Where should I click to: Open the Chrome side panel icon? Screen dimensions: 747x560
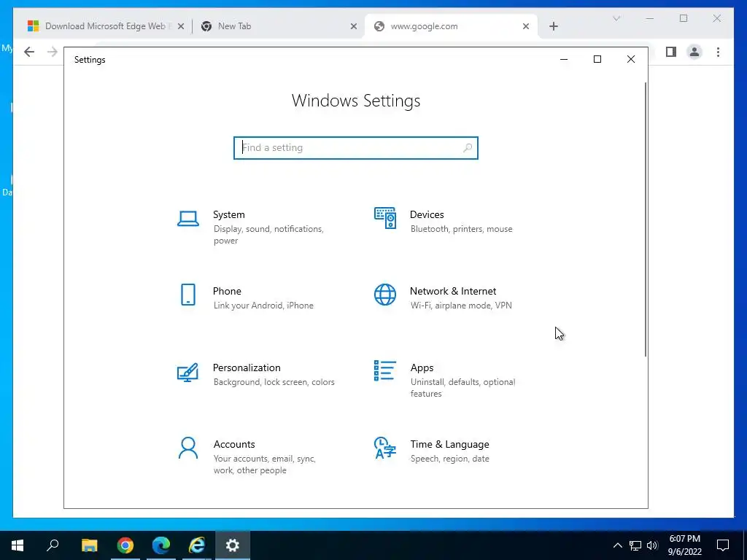[671, 52]
